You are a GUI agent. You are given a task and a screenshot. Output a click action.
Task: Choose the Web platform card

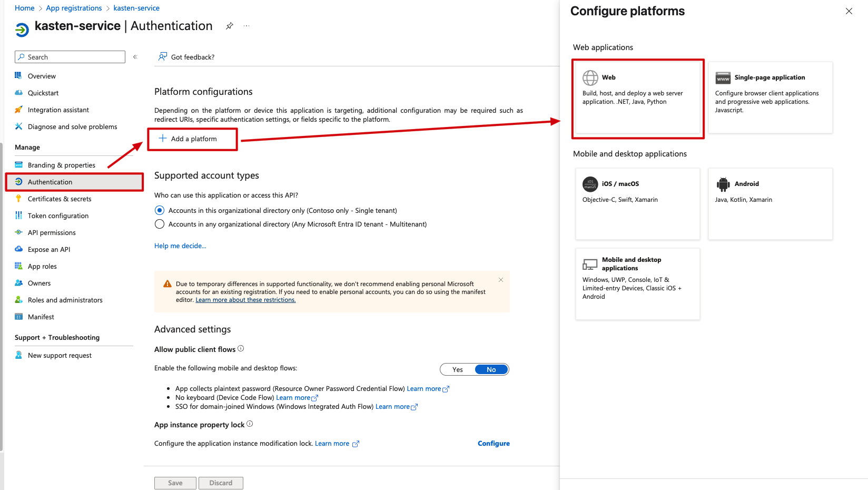click(x=638, y=99)
